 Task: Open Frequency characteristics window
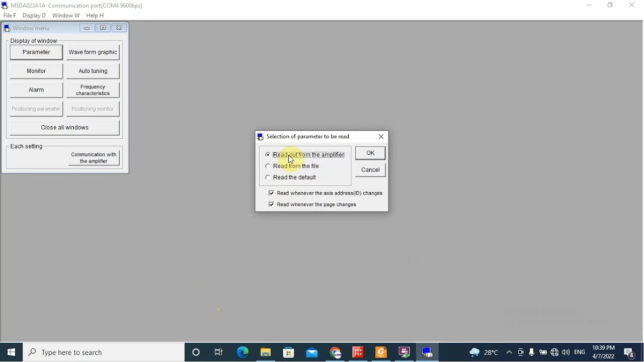pos(93,90)
